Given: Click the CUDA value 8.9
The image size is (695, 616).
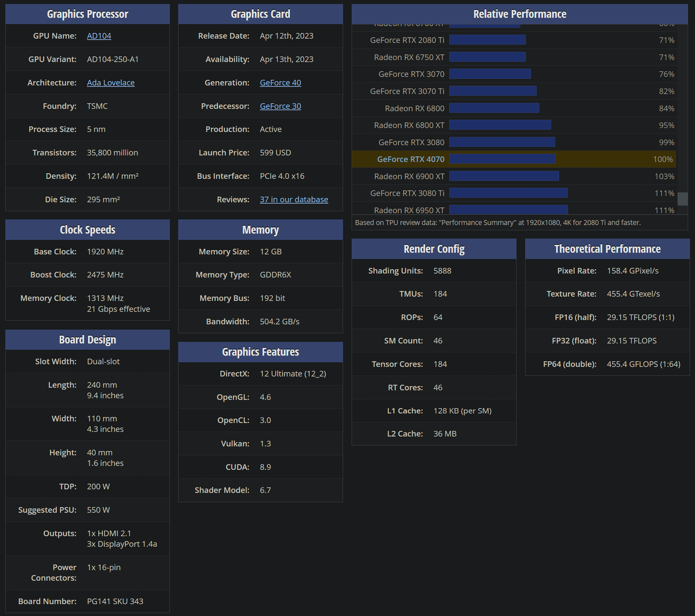Looking at the screenshot, I should pos(265,467).
